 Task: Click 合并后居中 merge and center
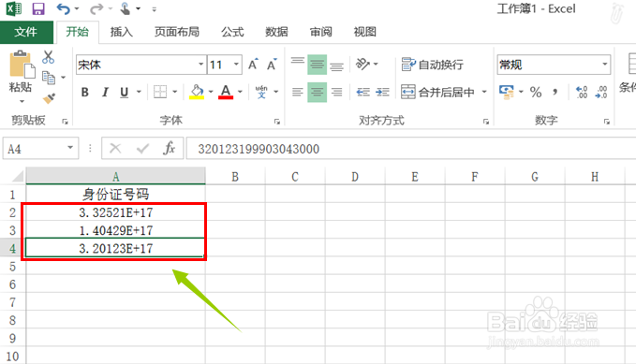point(437,93)
